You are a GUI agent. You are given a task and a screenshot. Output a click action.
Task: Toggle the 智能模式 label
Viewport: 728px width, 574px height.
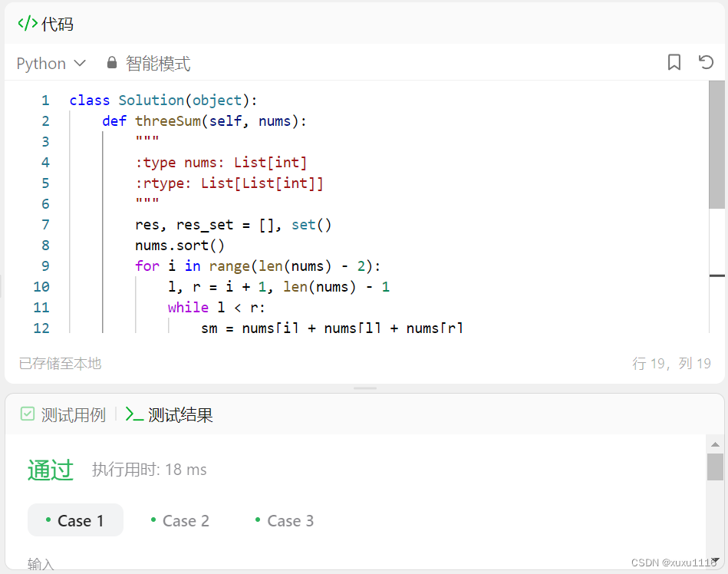tap(158, 63)
